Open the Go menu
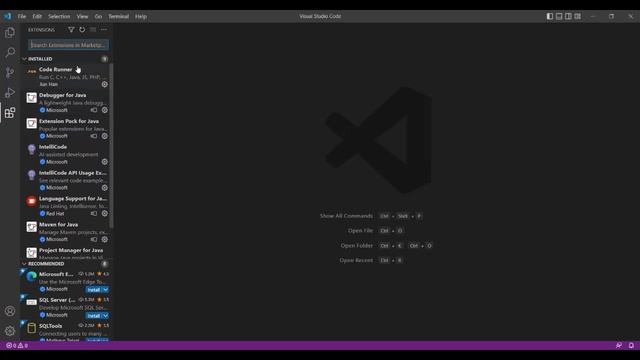The image size is (640, 360). (98, 16)
